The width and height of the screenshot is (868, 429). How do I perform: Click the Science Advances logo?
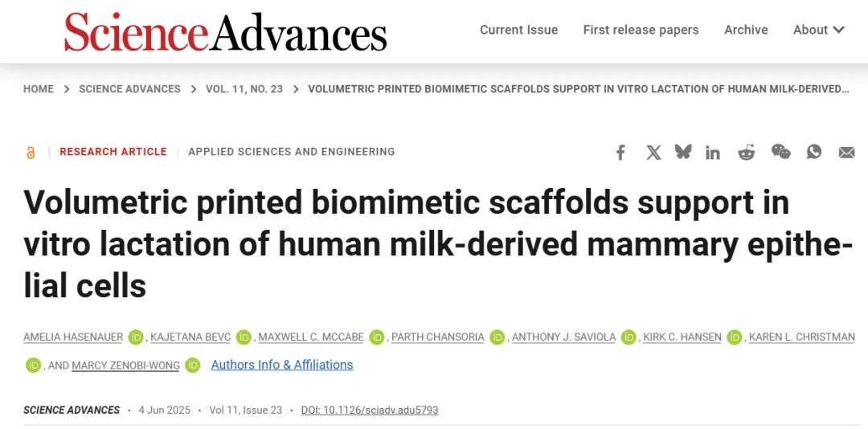[x=226, y=32]
